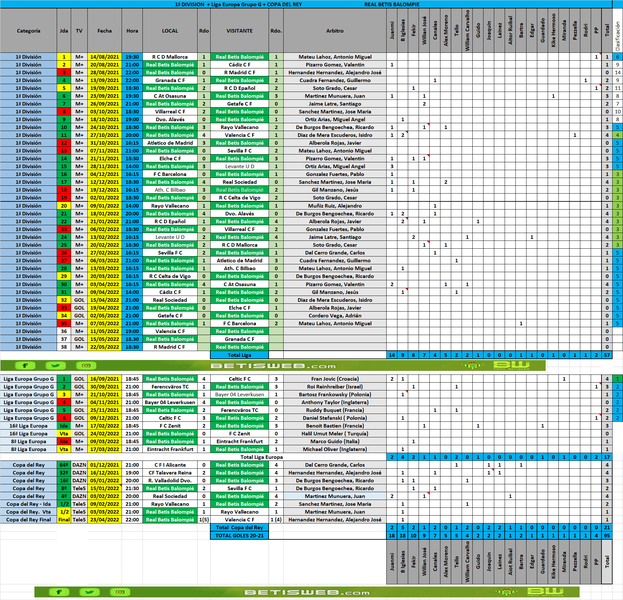
Task: Click the Facebook icon in the middle green banner
Action: (26, 366)
